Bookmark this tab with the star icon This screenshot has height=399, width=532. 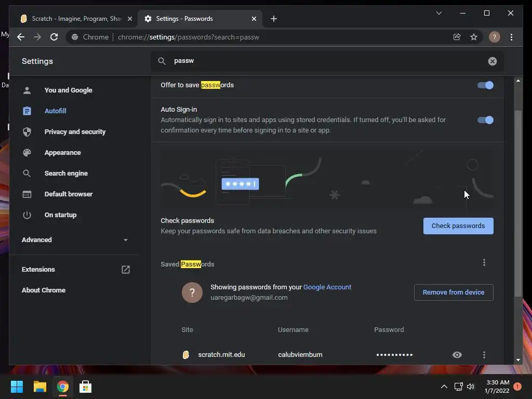pos(474,37)
